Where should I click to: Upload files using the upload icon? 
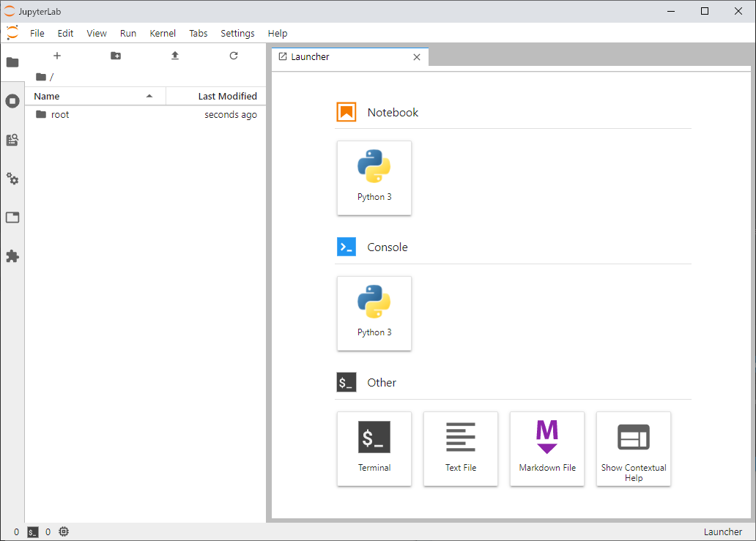pyautogui.click(x=174, y=56)
